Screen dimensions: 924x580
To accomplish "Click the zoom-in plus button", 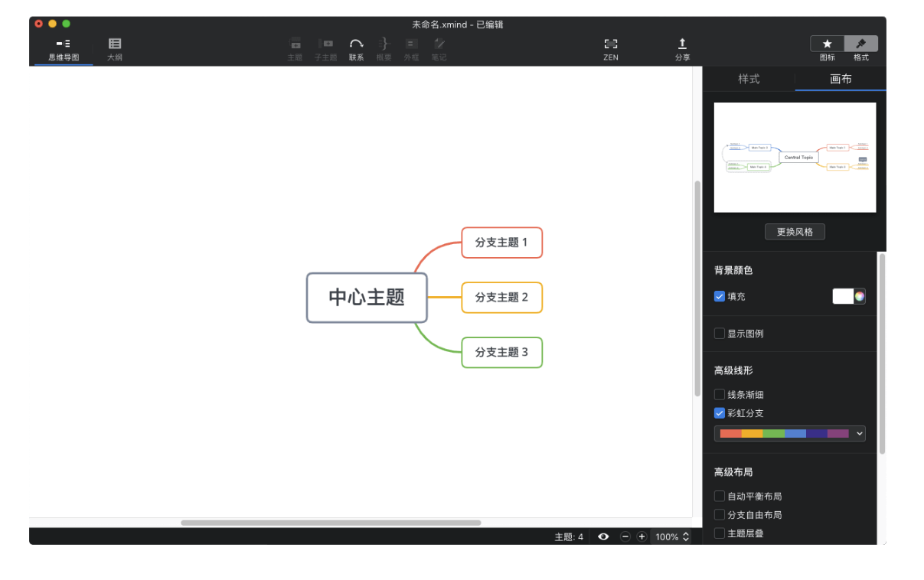I will [642, 536].
